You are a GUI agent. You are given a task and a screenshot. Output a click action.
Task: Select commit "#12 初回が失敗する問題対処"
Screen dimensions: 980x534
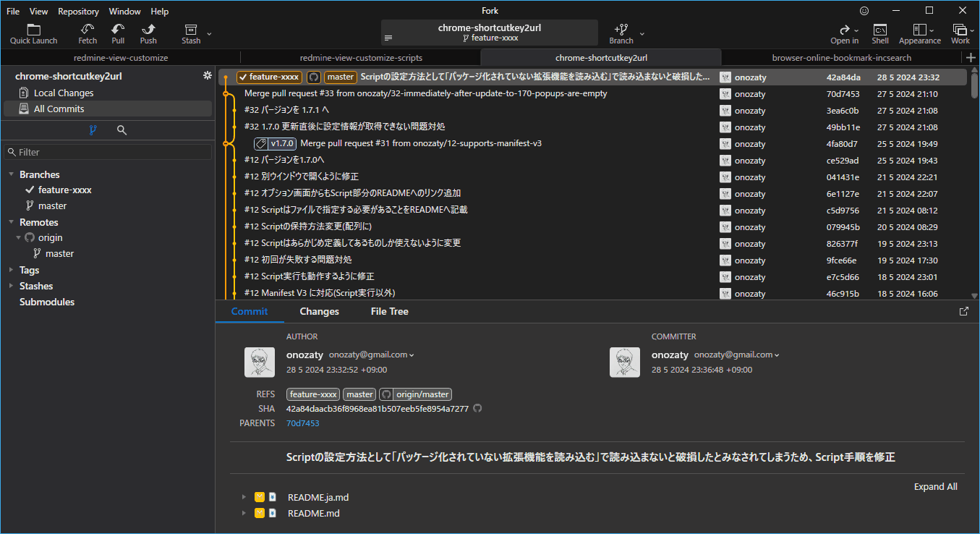point(592,260)
